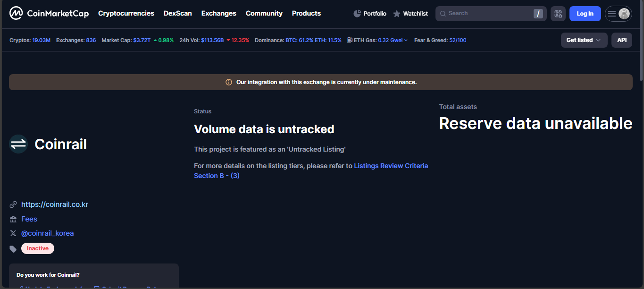Open the @coinrail_korea link
This screenshot has width=644, height=289.
click(x=48, y=233)
